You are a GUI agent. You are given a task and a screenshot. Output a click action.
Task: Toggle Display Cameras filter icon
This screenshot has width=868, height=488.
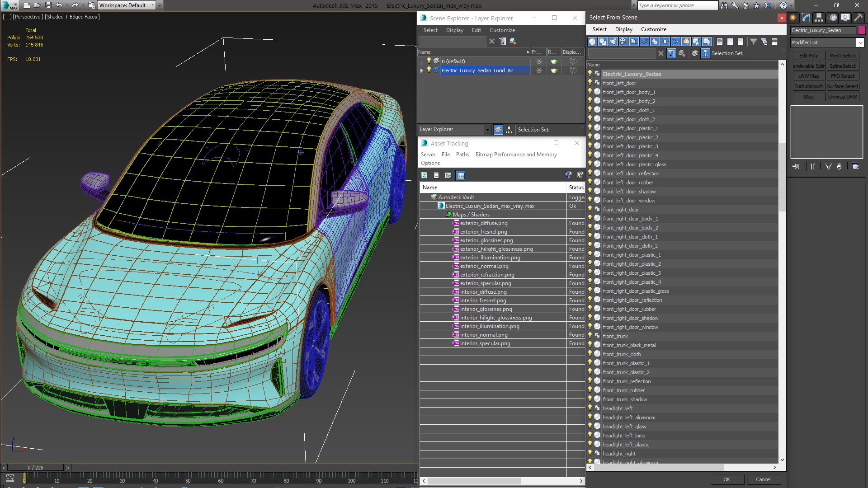click(x=623, y=42)
